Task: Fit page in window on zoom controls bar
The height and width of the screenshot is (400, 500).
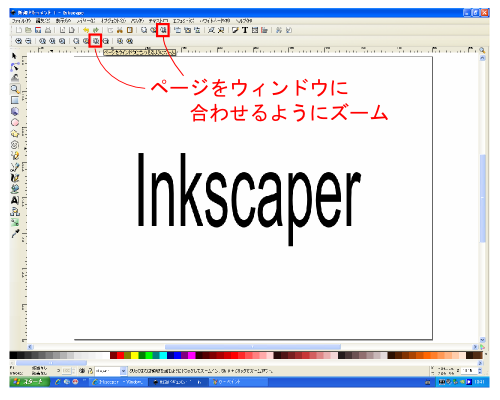Action: pyautogui.click(x=96, y=41)
